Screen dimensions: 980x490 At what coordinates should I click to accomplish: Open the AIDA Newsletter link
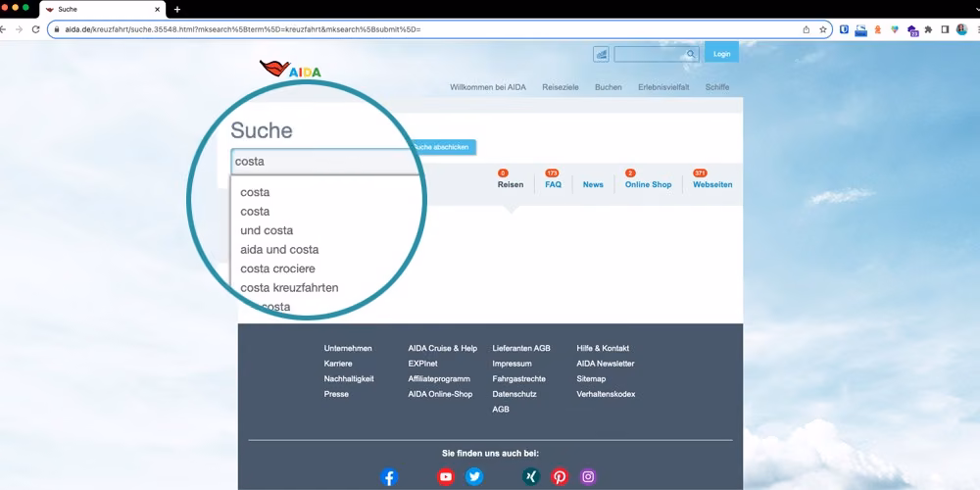(x=606, y=364)
